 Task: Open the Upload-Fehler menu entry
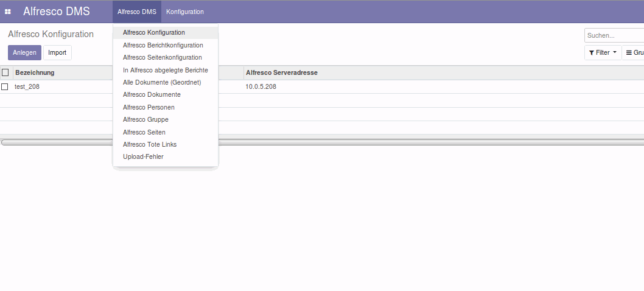pos(166,156)
